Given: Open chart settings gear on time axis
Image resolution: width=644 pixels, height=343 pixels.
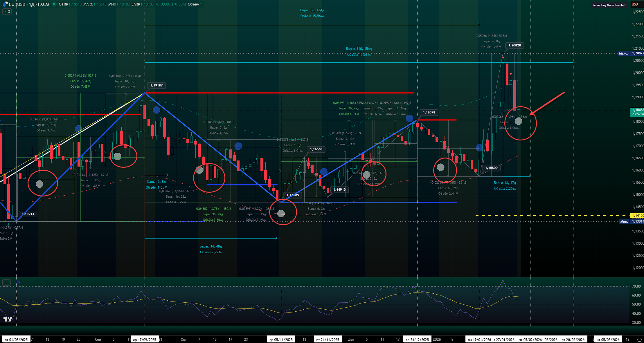Looking at the screenshot, I should point(639,339).
